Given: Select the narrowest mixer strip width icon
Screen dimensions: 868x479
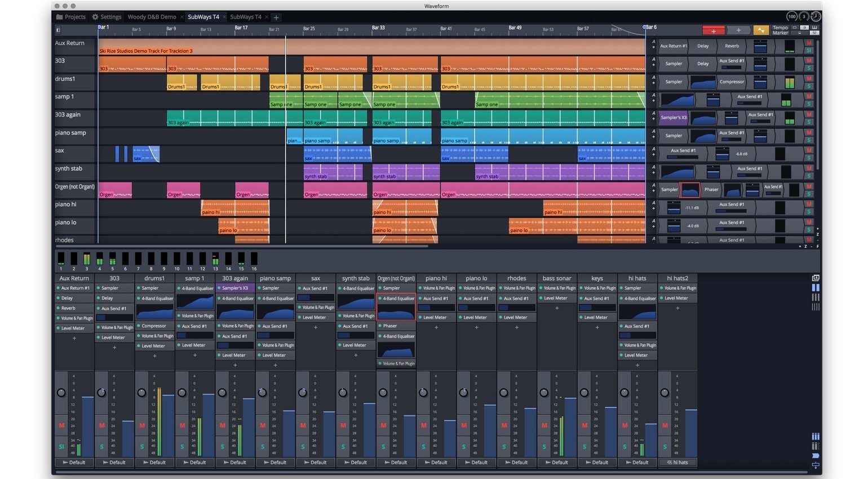Looking at the screenshot, I should (x=815, y=307).
